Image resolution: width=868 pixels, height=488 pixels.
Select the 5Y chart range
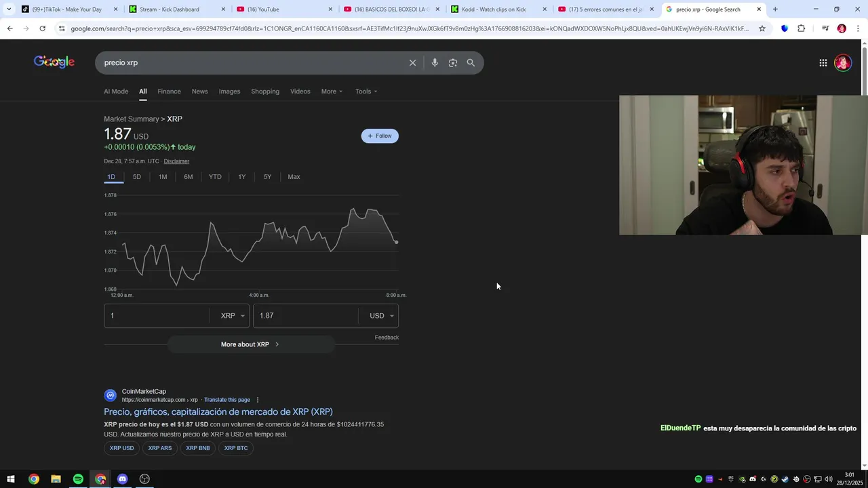pyautogui.click(x=267, y=177)
